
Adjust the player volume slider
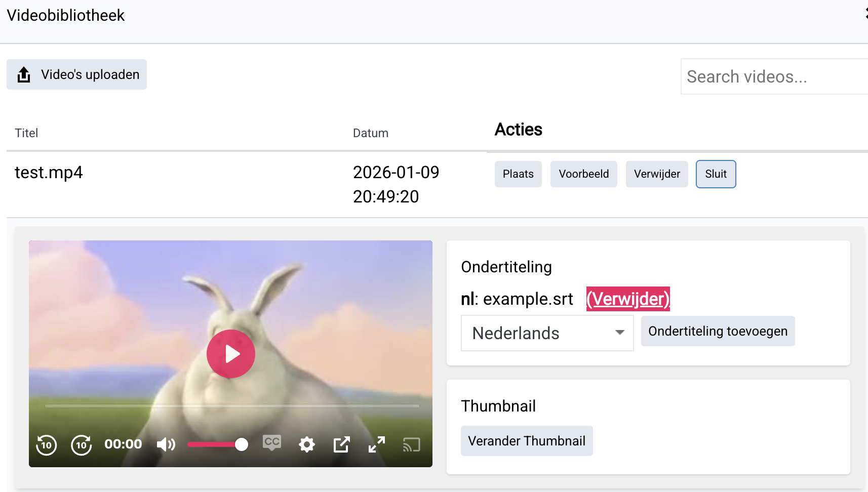pyautogui.click(x=218, y=445)
